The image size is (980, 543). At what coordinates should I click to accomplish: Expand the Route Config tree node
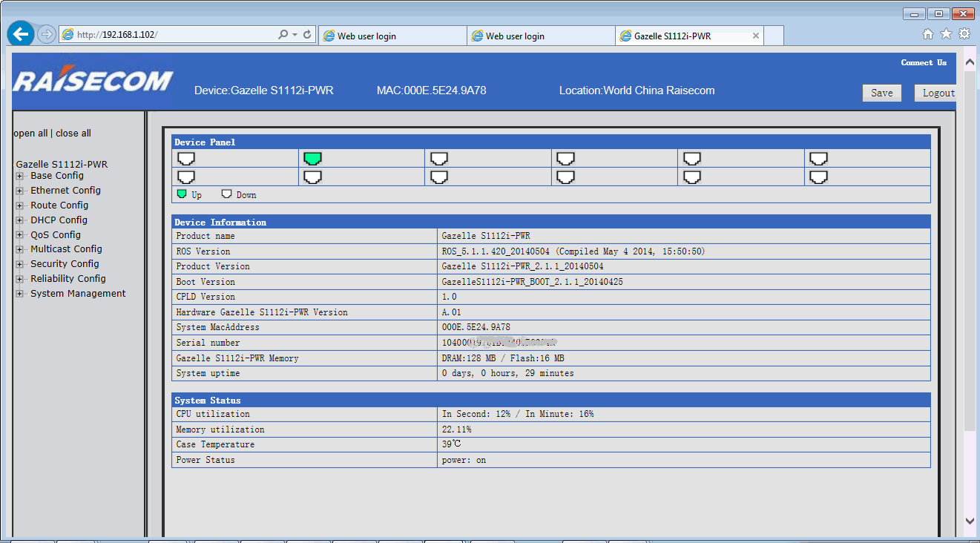(20, 206)
